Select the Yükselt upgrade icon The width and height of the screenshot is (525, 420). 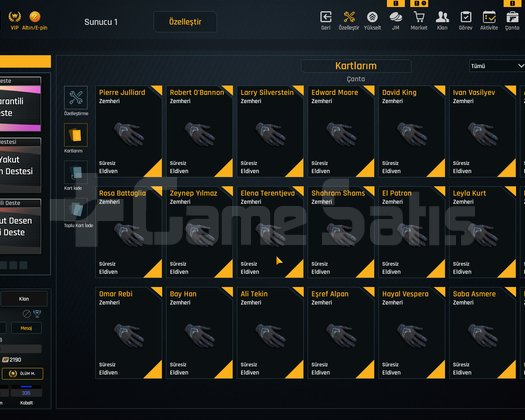372,17
